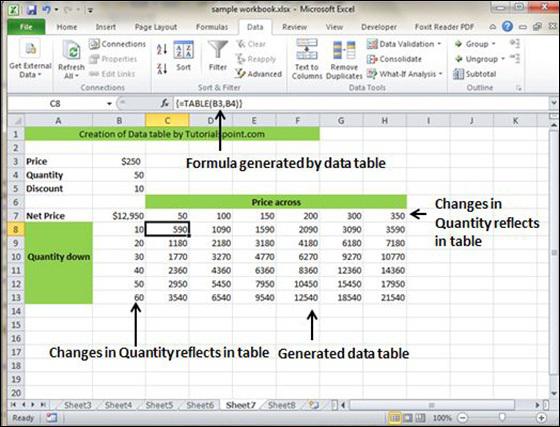Switch to the Home ribbon tab

pos(67,27)
